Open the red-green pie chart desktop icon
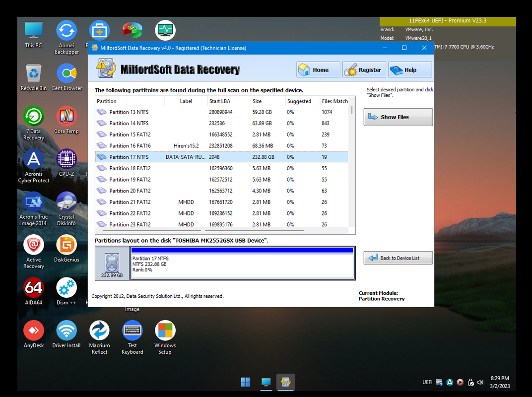 [133, 30]
